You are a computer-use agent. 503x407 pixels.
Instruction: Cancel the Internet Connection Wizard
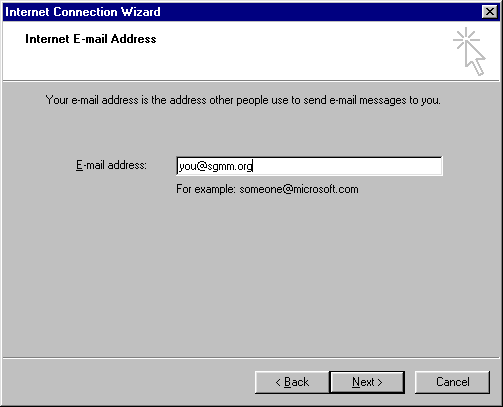[452, 382]
